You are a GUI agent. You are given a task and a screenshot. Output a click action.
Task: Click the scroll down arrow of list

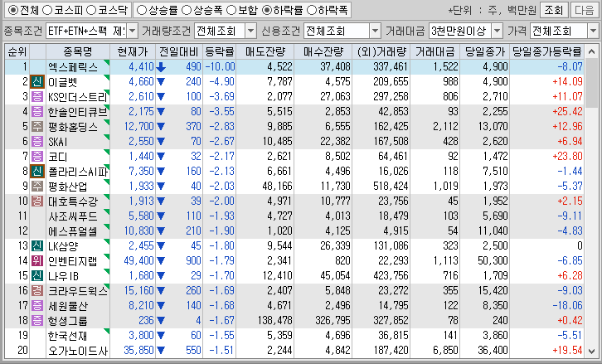591,351
